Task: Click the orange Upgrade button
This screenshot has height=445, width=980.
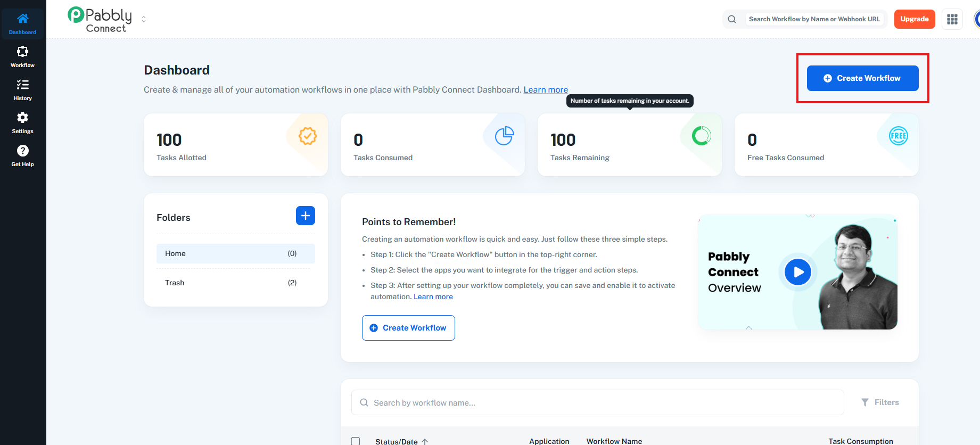Action: point(914,19)
